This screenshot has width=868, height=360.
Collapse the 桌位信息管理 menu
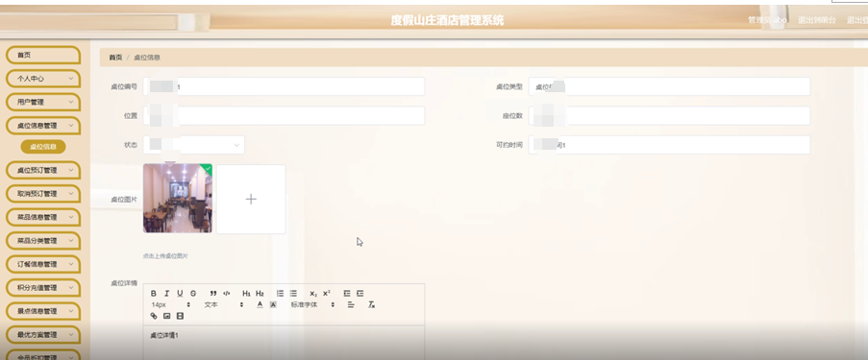pos(43,126)
